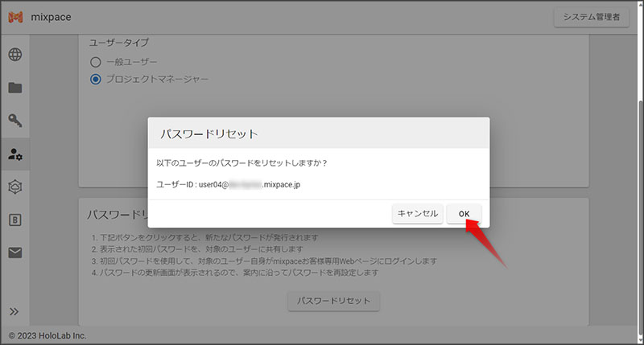Click the パスワードリセット button below instructions
The image size is (644, 345).
tap(333, 301)
